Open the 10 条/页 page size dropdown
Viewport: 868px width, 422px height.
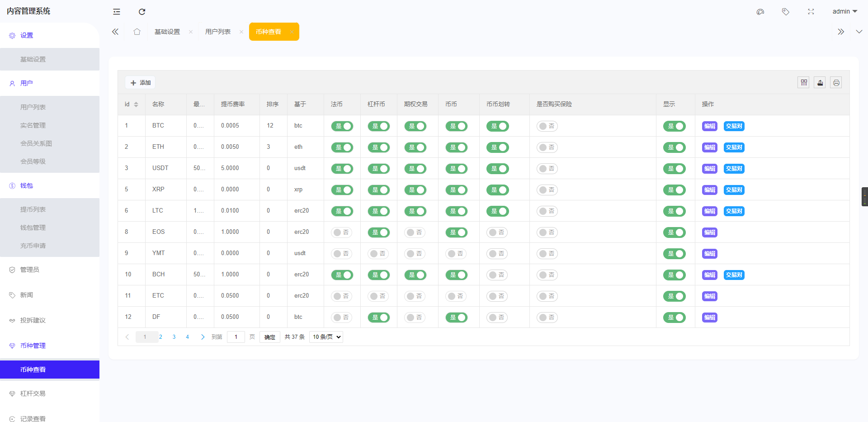326,337
